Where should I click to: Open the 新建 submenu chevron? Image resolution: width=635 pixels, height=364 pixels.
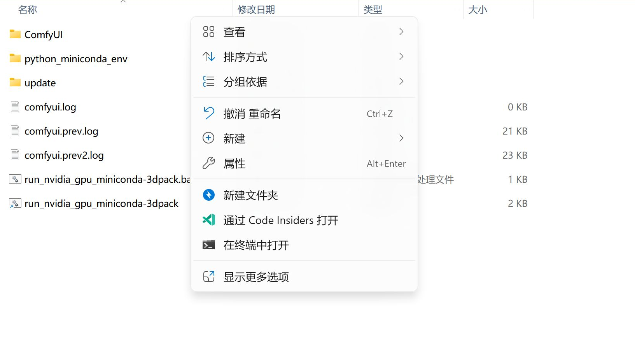tap(401, 138)
